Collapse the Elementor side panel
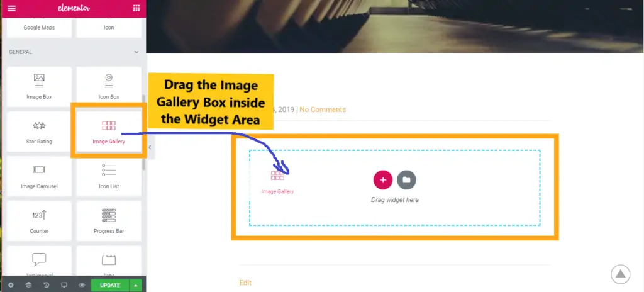Image resolution: width=644 pixels, height=292 pixels. tap(150, 147)
